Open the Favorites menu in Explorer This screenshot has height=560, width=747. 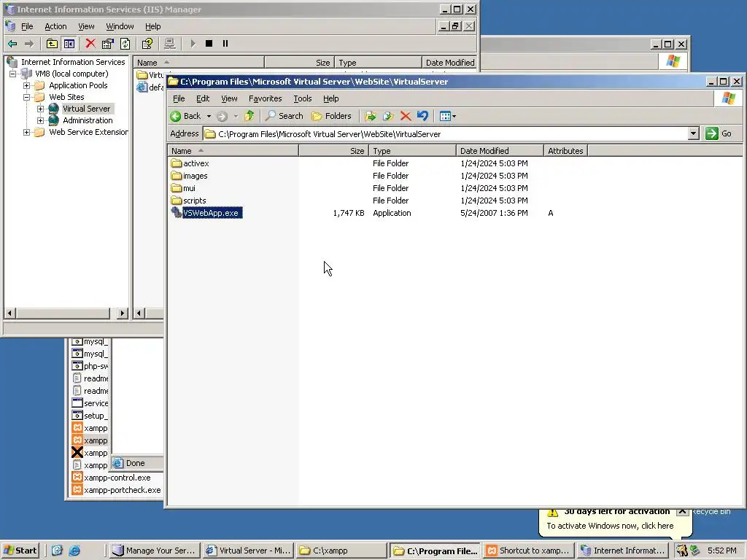coord(265,98)
